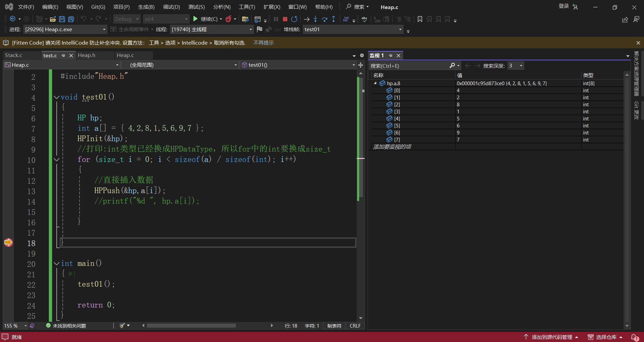Open the 搜索深度 dropdown
The height and width of the screenshot is (342, 644).
521,66
